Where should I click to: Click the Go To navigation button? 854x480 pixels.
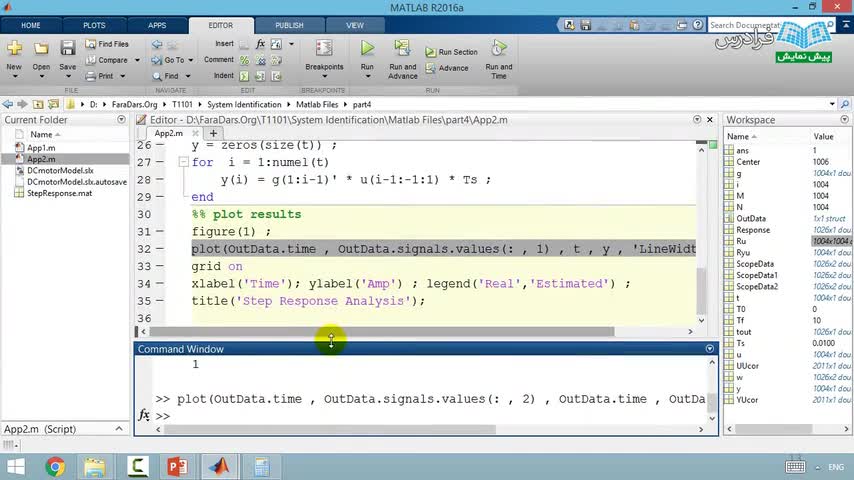(169, 60)
